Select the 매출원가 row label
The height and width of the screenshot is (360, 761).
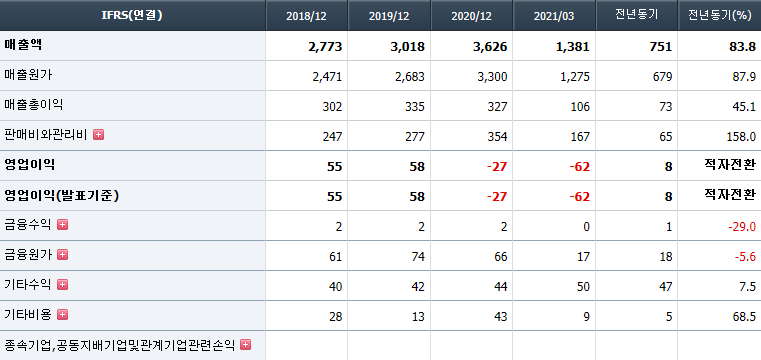point(28,75)
